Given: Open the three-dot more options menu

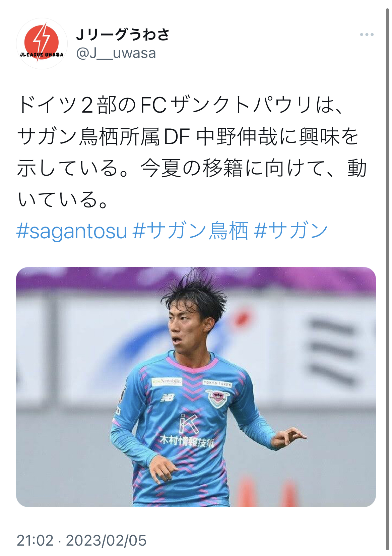Looking at the screenshot, I should coord(367,35).
